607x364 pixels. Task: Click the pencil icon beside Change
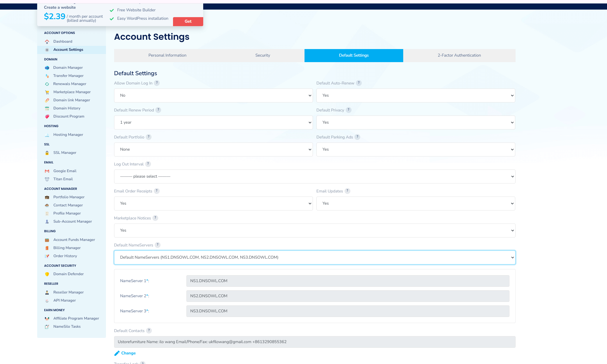tap(117, 353)
